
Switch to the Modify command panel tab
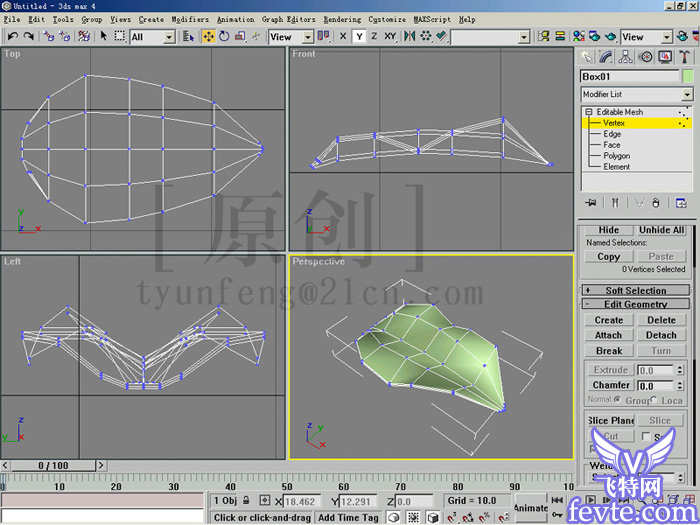click(606, 57)
